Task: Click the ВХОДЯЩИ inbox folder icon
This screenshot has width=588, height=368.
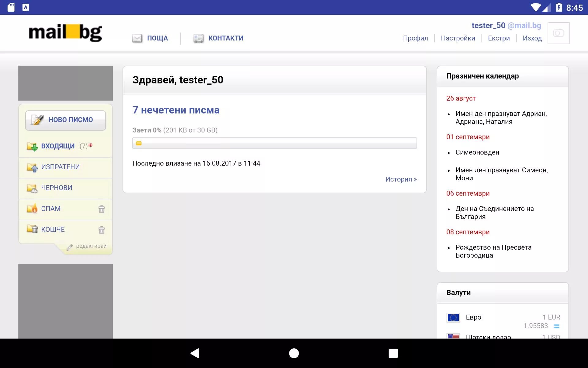Action: tap(32, 146)
